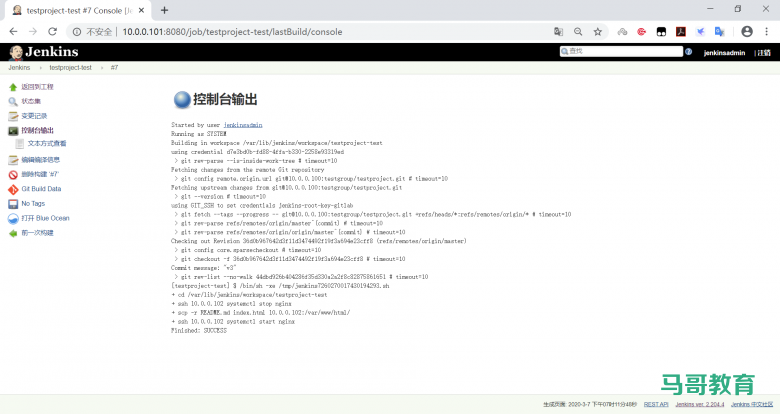The width and height of the screenshot is (780, 414).
Task: Click the 'Finished: SUCCESS' console line
Action: click(199, 331)
